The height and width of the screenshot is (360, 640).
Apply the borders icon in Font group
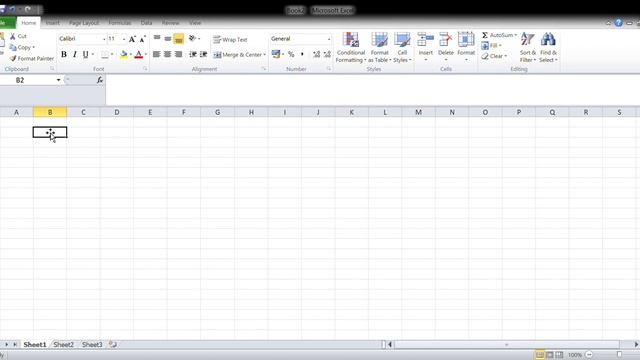(x=105, y=54)
